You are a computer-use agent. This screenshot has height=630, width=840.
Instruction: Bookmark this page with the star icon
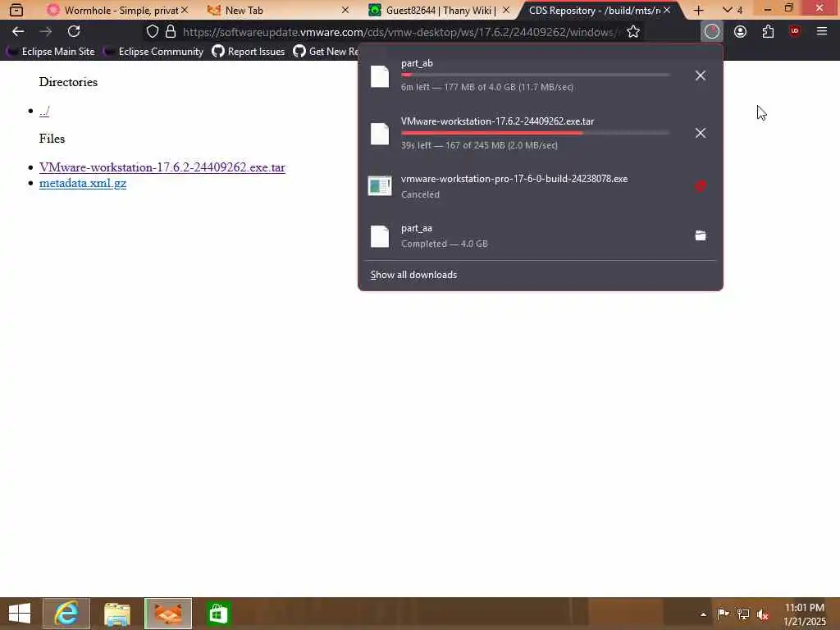[x=633, y=32]
